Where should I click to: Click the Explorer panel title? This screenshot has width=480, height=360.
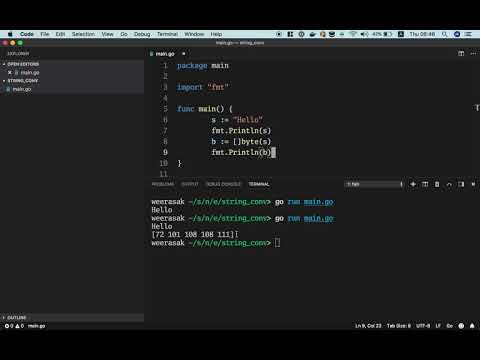[18, 53]
